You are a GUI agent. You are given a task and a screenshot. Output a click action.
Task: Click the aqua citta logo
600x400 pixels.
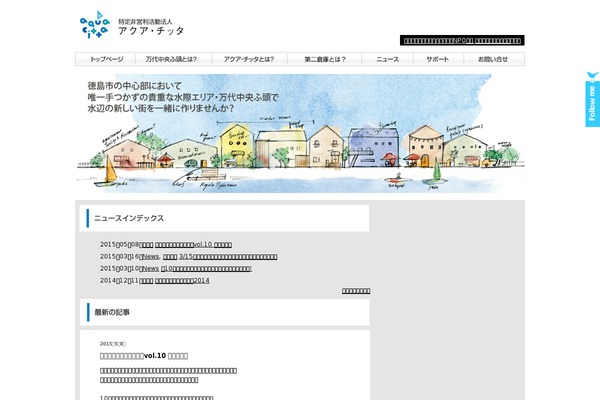95,24
